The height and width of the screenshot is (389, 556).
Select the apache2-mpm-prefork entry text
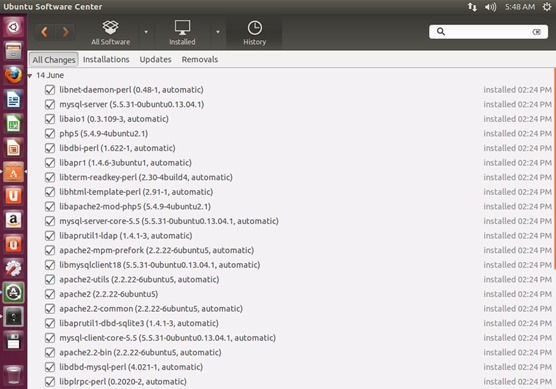click(156, 250)
